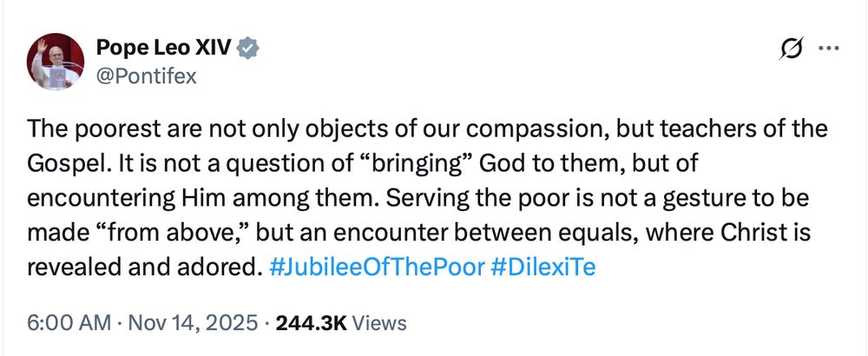
Task: Open the #DilexiTe hashtag
Action: pyautogui.click(x=543, y=267)
